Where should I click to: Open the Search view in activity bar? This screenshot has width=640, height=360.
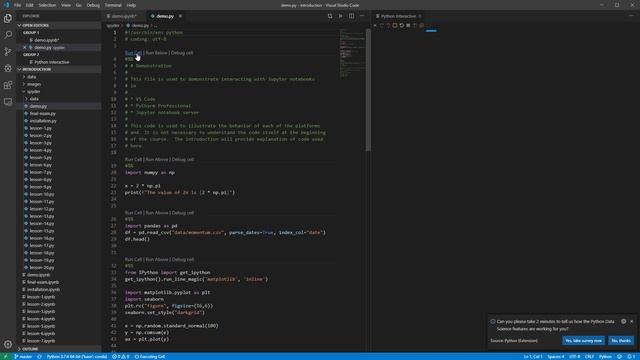pos(8,35)
